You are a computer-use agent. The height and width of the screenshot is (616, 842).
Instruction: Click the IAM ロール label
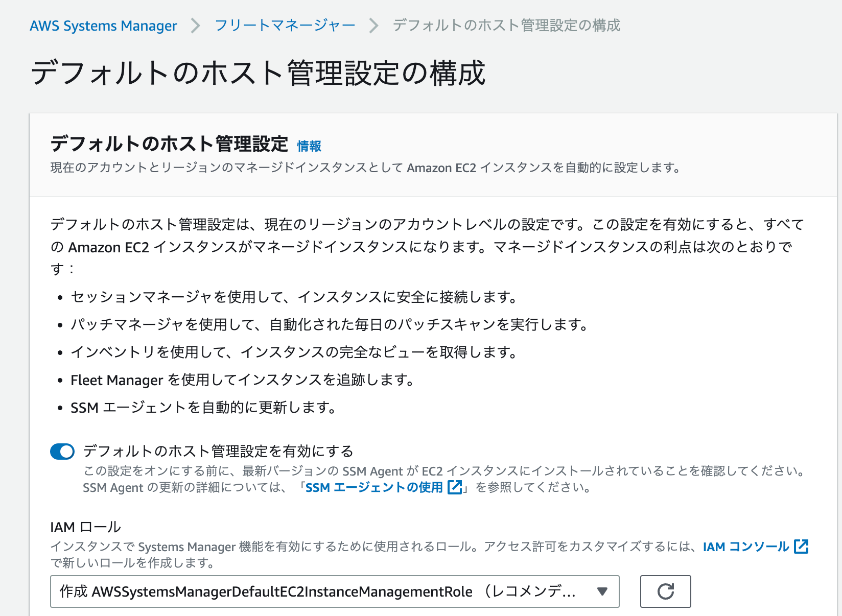click(x=85, y=527)
